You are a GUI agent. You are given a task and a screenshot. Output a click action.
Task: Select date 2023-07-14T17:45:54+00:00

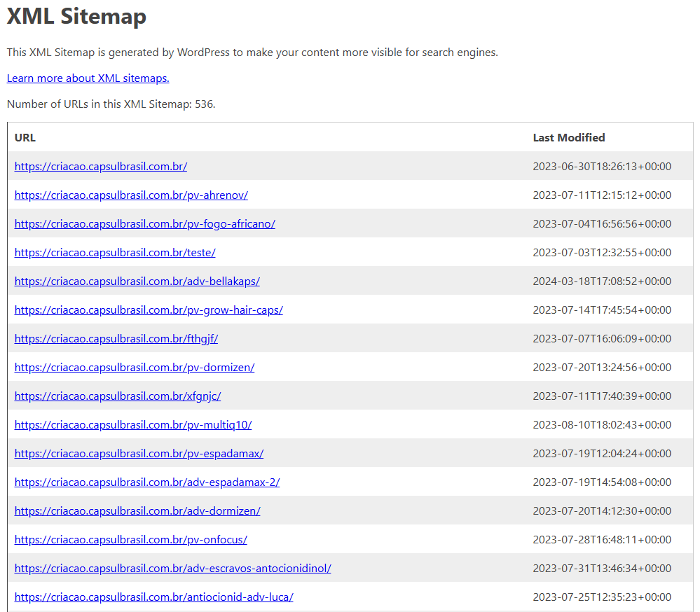pos(602,310)
